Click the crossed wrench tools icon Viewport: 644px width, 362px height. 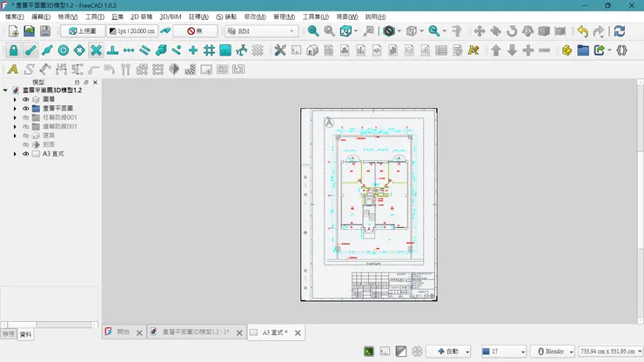point(280,50)
